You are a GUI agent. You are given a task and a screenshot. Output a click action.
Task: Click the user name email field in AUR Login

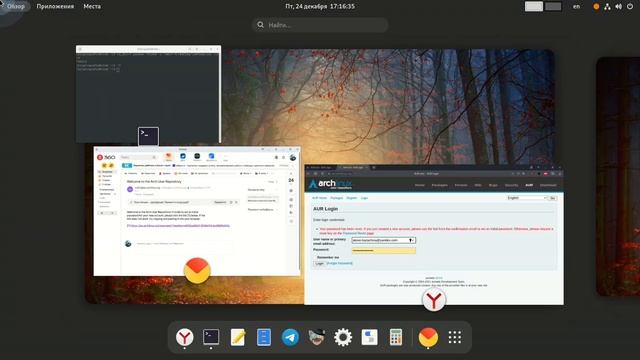coord(383,240)
